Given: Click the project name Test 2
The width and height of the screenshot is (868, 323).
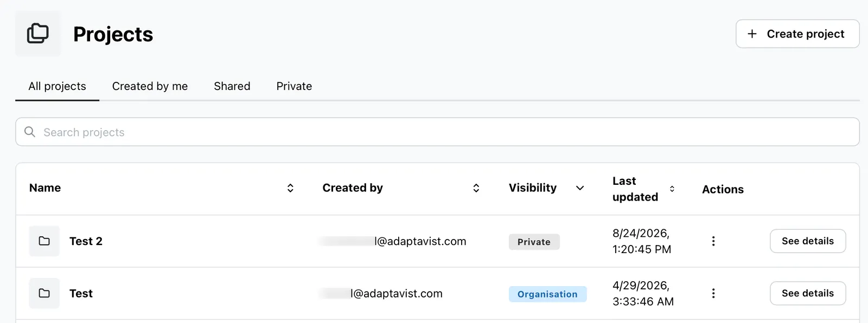Looking at the screenshot, I should [x=86, y=241].
